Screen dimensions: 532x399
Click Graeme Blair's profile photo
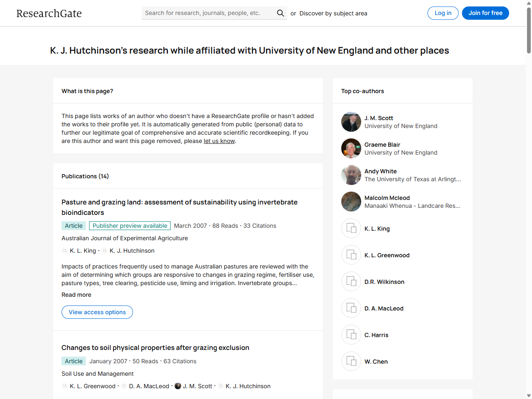coord(351,148)
